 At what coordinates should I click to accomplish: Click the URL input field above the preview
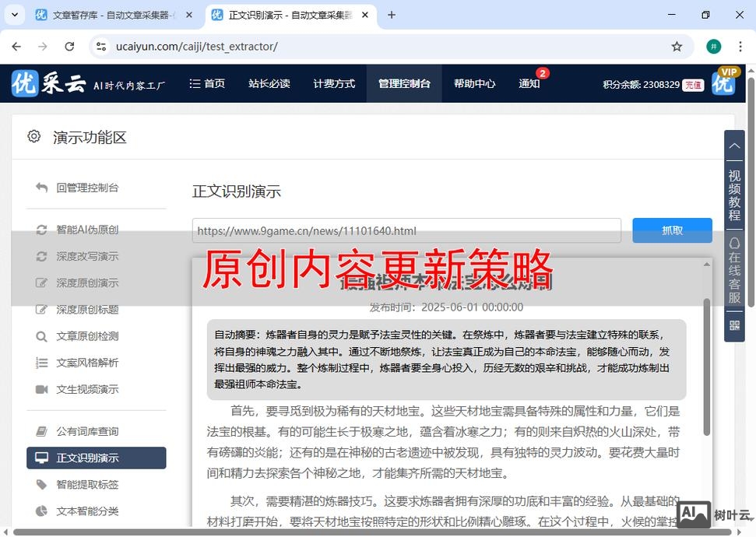[405, 230]
